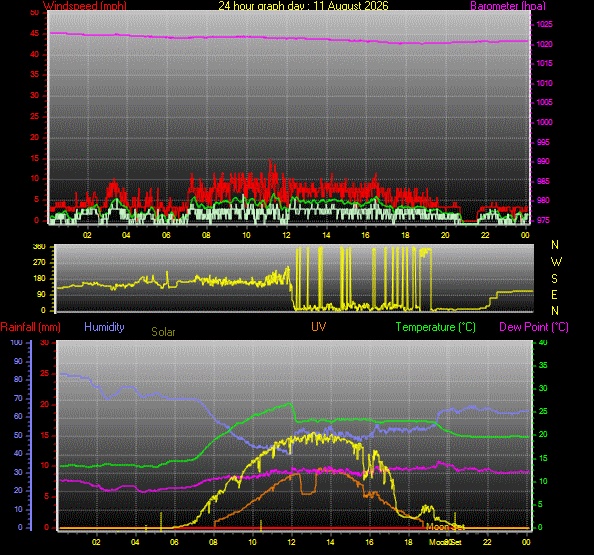The width and height of the screenshot is (594, 555).
Task: Click the 'Dew Point (°C)' legend label
Action: [x=534, y=327]
